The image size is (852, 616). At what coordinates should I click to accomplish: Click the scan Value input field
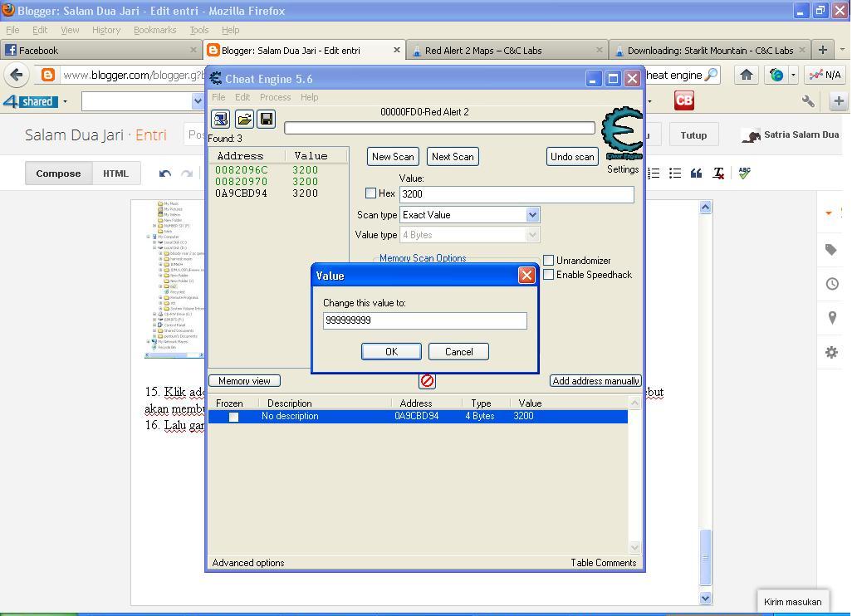[x=517, y=194]
